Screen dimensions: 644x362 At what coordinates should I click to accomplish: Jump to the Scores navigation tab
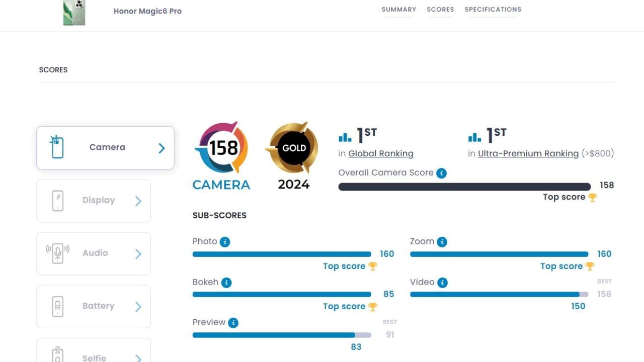440,10
